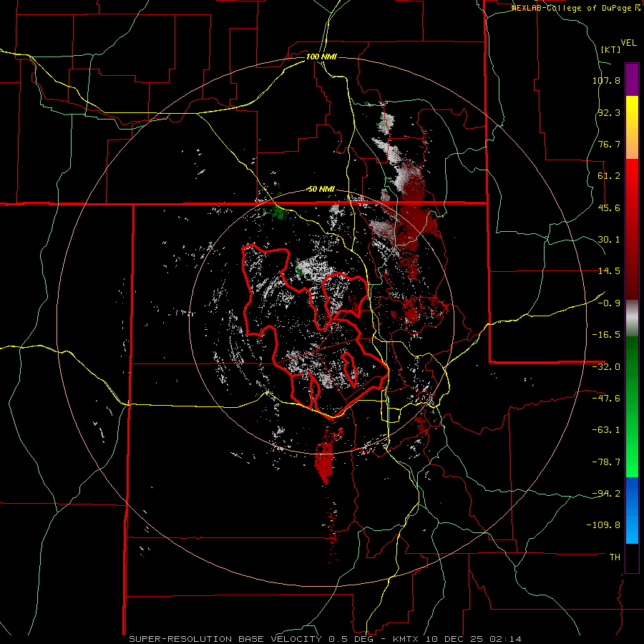644x644 pixels.
Task: Click the 61.2 legend value
Action: (x=609, y=176)
